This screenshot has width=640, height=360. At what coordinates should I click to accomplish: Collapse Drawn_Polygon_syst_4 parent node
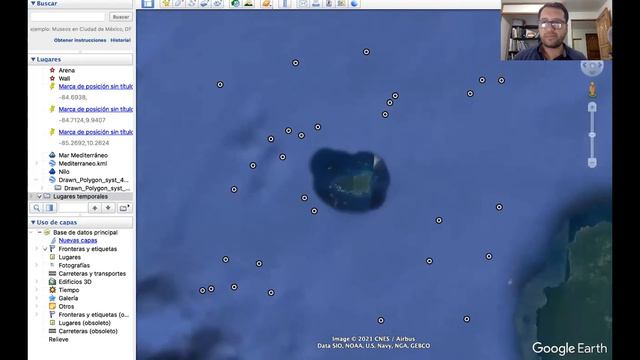37,180
